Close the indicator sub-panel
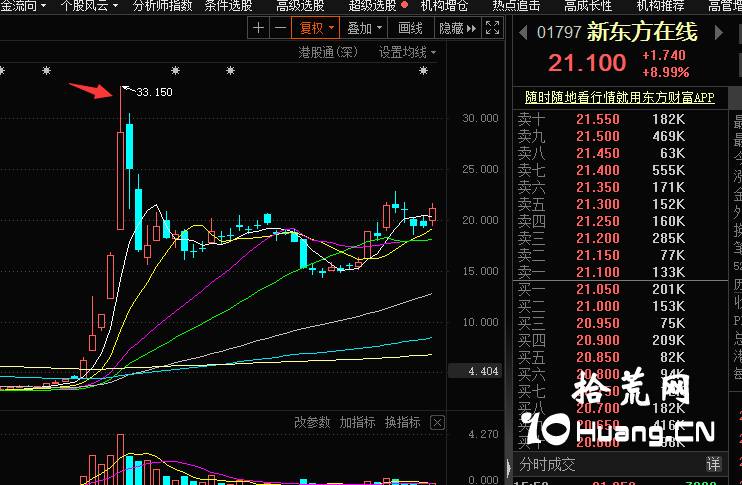Screen dimensions: 742x485 [x=437, y=422]
